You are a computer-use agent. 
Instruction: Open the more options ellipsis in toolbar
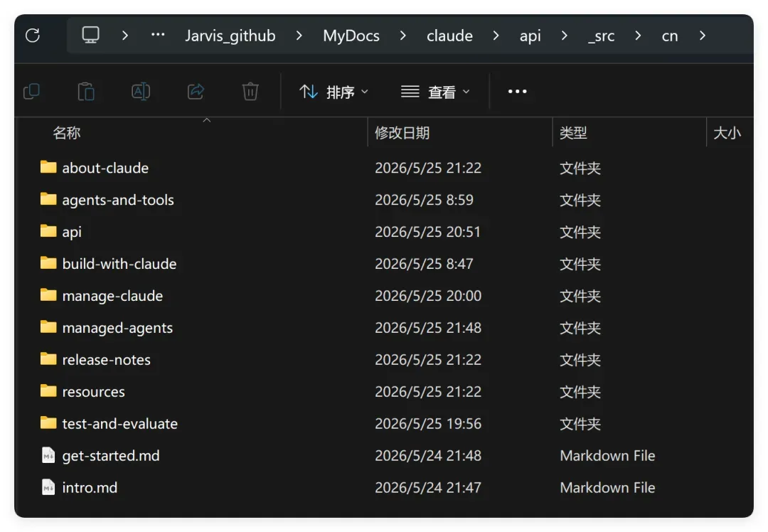pyautogui.click(x=517, y=92)
